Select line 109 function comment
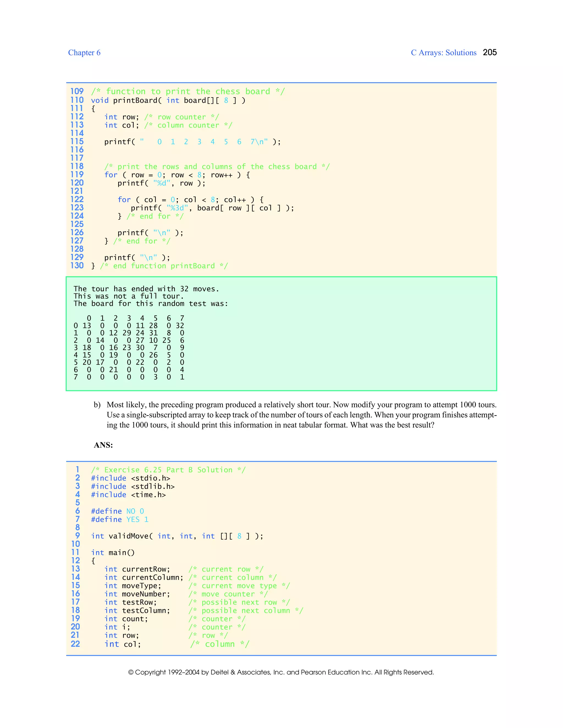The width and height of the screenshot is (563, 728). click(188, 91)
